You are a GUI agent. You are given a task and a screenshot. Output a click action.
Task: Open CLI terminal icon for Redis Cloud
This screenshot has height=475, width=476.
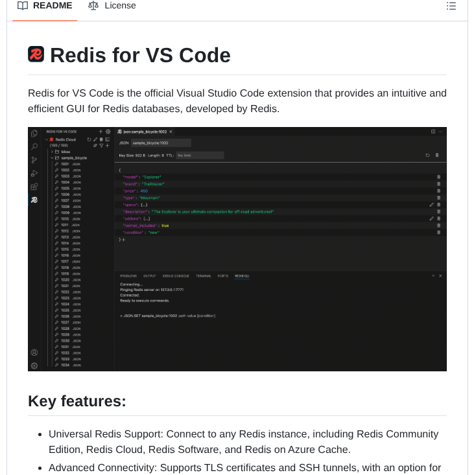(x=107, y=139)
